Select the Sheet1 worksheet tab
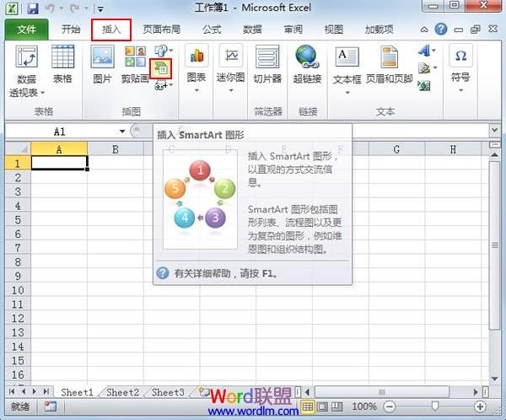The width and height of the screenshot is (506, 420). click(x=77, y=392)
